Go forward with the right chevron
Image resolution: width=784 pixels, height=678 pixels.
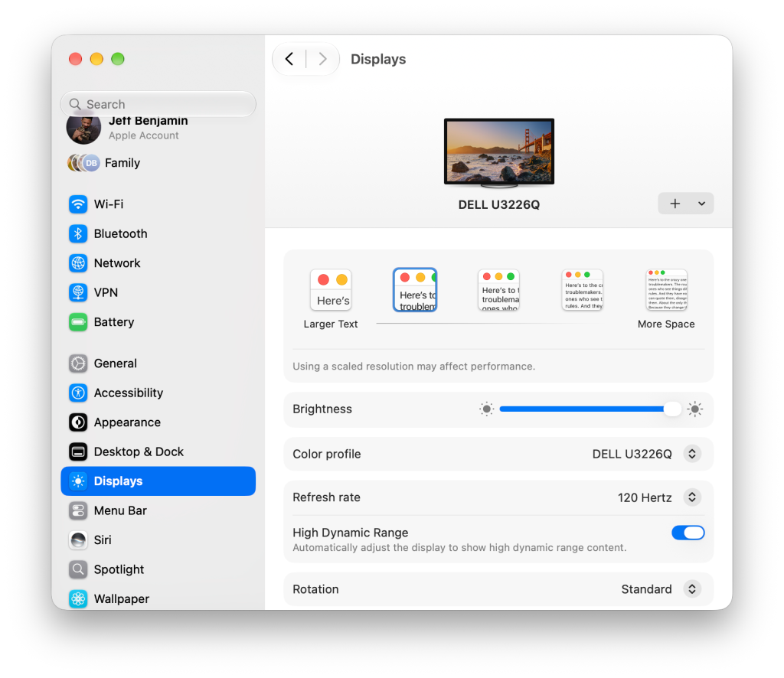click(323, 59)
